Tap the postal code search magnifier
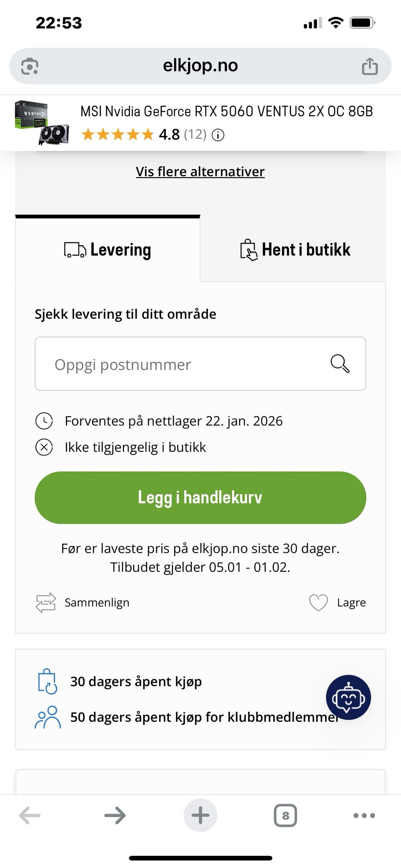Screen dimensions: 401x868 click(x=340, y=364)
